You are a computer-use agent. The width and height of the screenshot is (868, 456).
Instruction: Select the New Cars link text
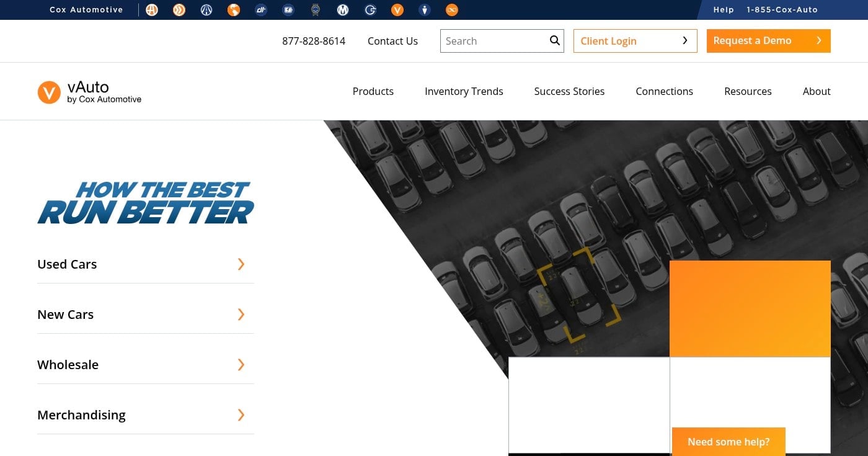(x=65, y=315)
